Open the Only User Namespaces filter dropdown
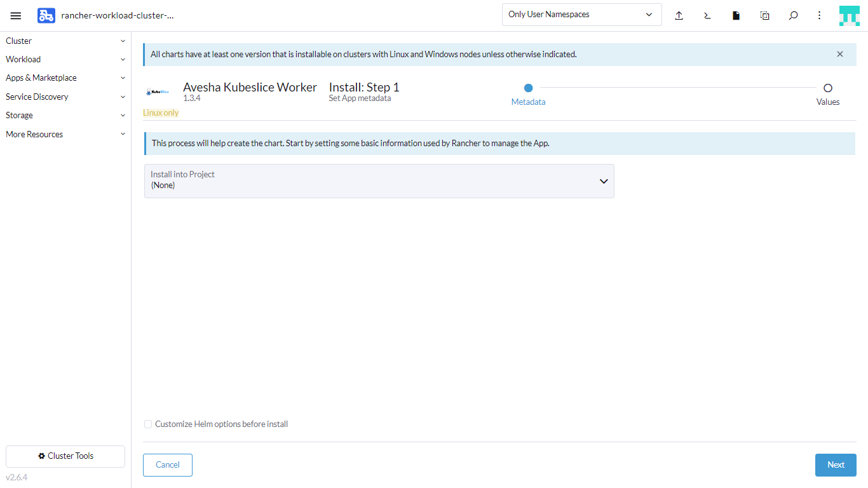 point(581,15)
